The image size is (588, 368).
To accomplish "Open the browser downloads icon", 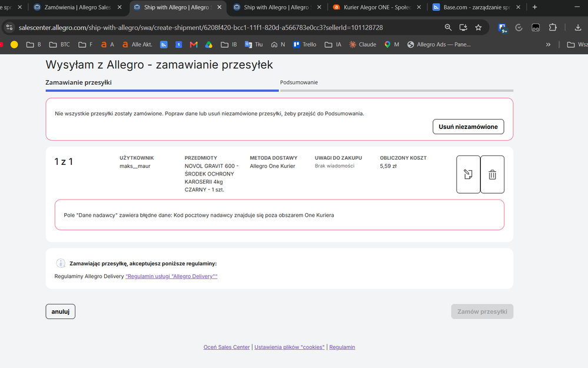I will click(577, 28).
